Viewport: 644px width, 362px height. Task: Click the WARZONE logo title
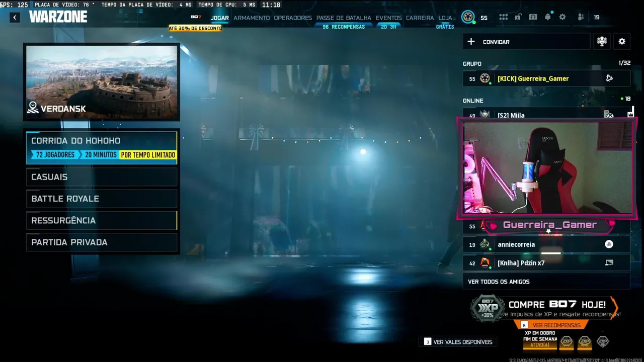(58, 17)
